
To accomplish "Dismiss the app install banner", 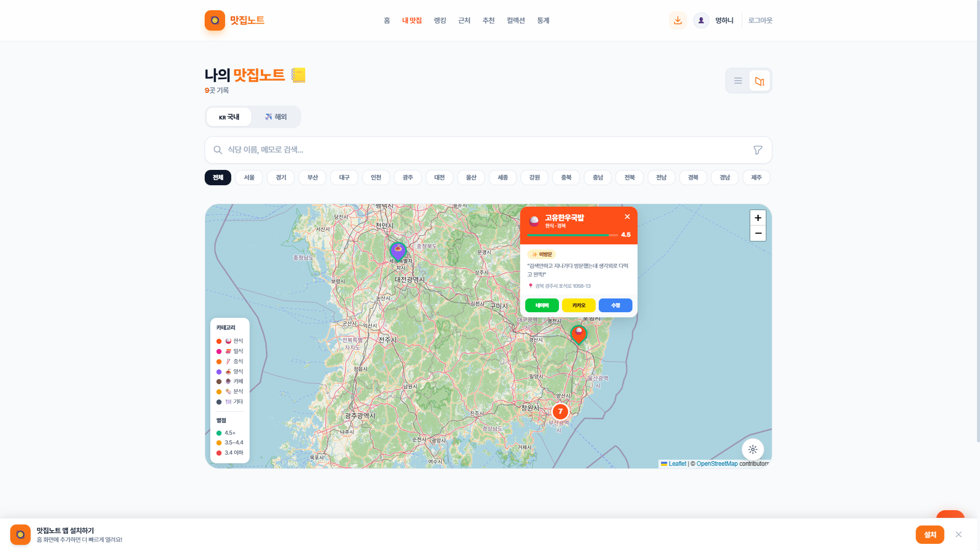I will (959, 535).
